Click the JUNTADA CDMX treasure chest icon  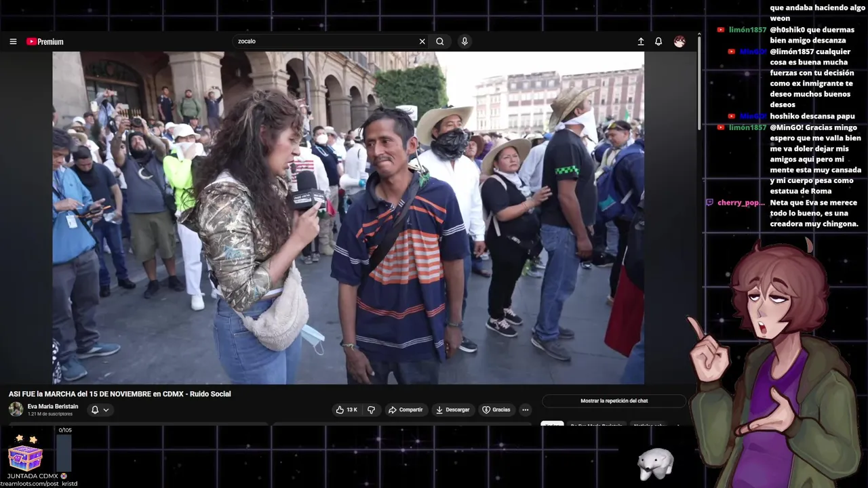click(x=25, y=453)
